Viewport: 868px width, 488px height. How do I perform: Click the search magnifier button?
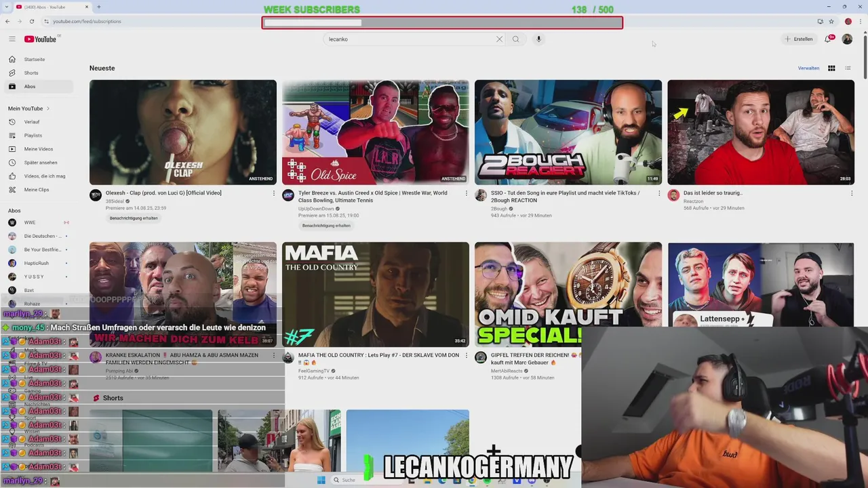tap(515, 39)
